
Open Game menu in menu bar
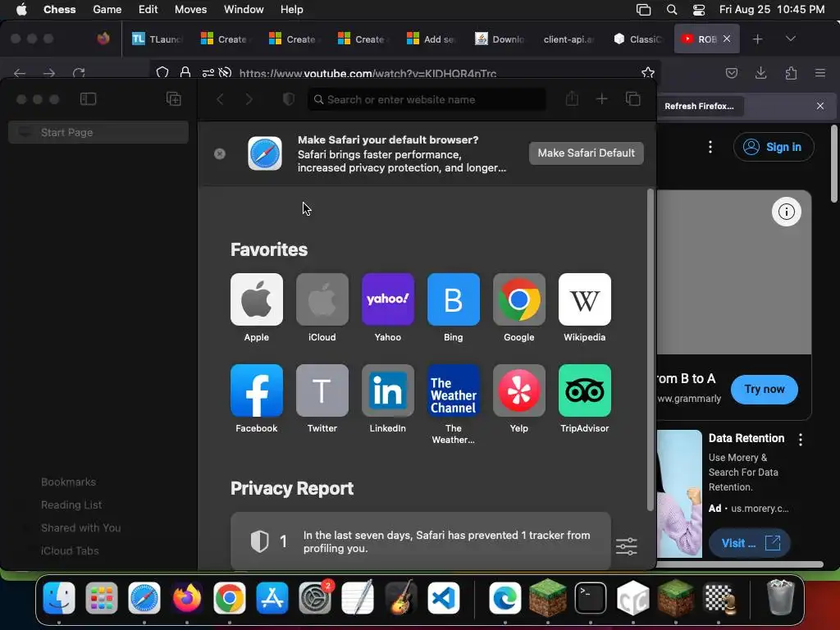[107, 10]
